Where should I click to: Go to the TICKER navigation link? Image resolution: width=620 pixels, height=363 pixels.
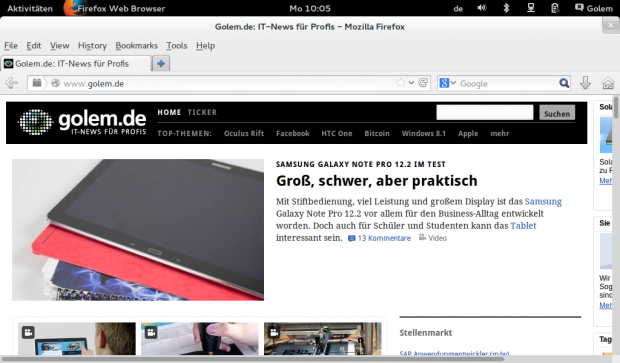pos(202,112)
